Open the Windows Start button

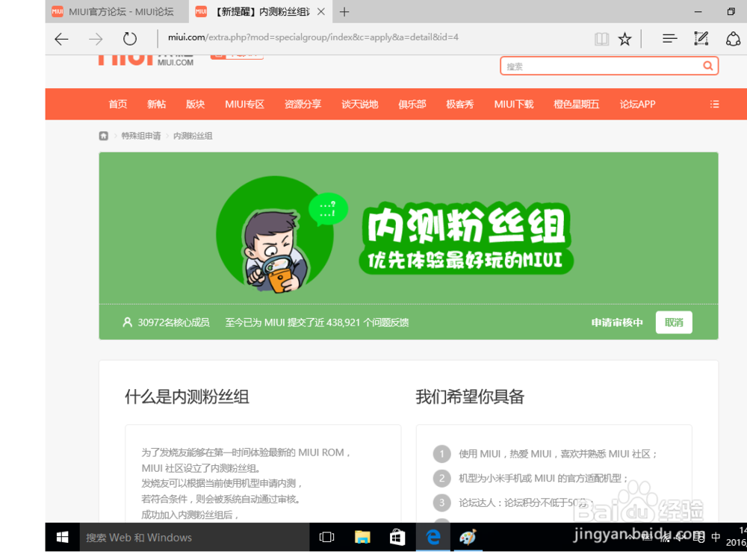tap(63, 537)
